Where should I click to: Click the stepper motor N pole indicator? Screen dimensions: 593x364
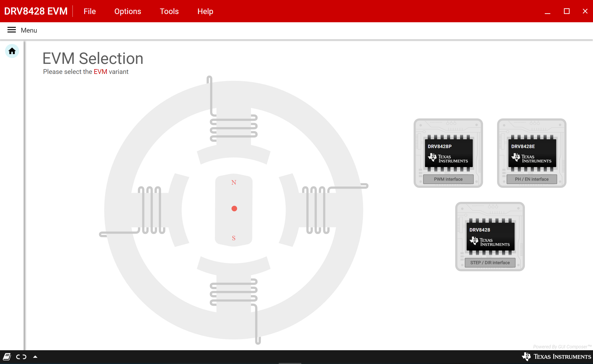(234, 182)
